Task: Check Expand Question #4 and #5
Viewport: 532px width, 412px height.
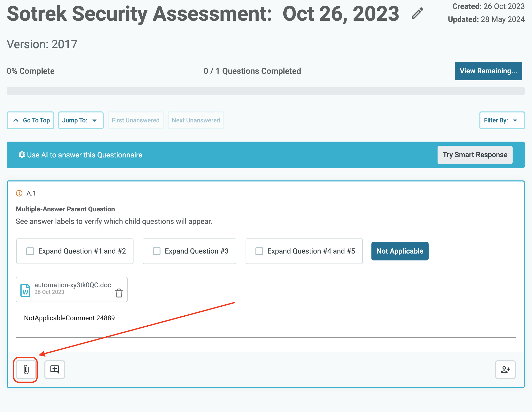Action: 259,251
